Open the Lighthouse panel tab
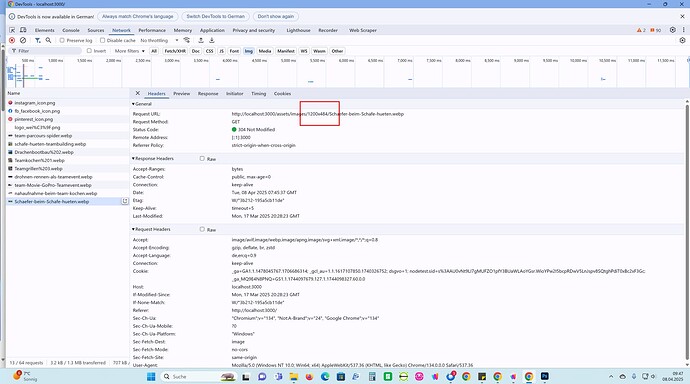 pos(298,30)
